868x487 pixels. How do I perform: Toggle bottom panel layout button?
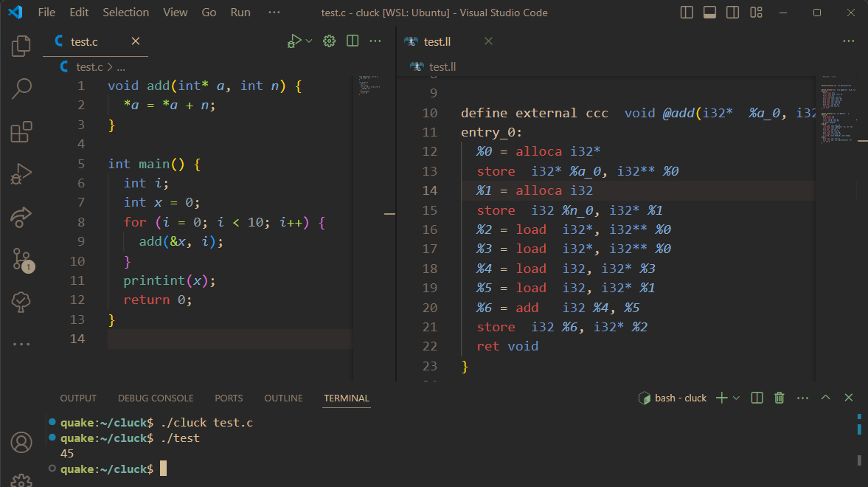coord(709,13)
